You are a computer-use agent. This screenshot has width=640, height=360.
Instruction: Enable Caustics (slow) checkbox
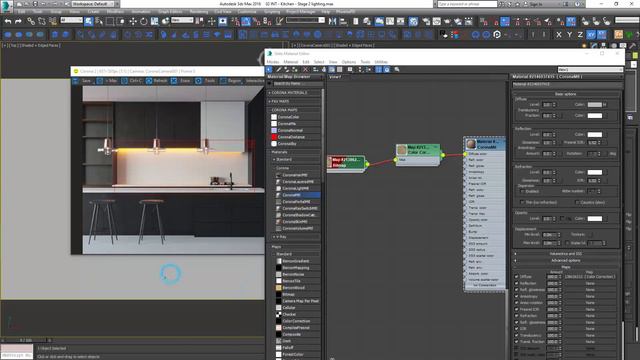[577, 202]
